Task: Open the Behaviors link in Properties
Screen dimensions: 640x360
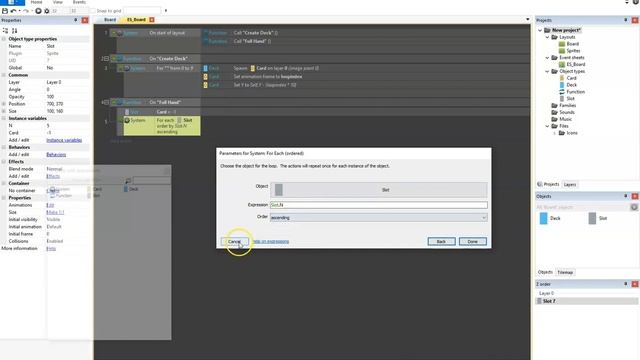Action: [56, 155]
